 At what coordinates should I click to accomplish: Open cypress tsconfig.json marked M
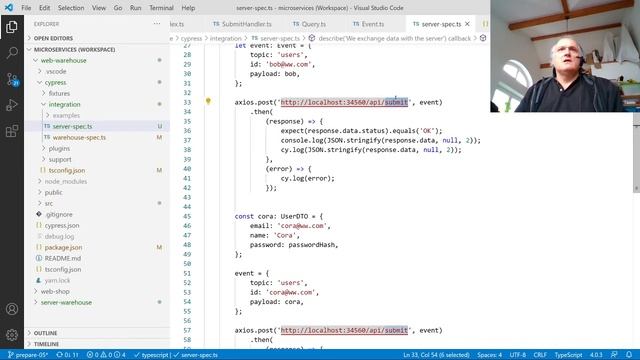[x=97, y=171]
